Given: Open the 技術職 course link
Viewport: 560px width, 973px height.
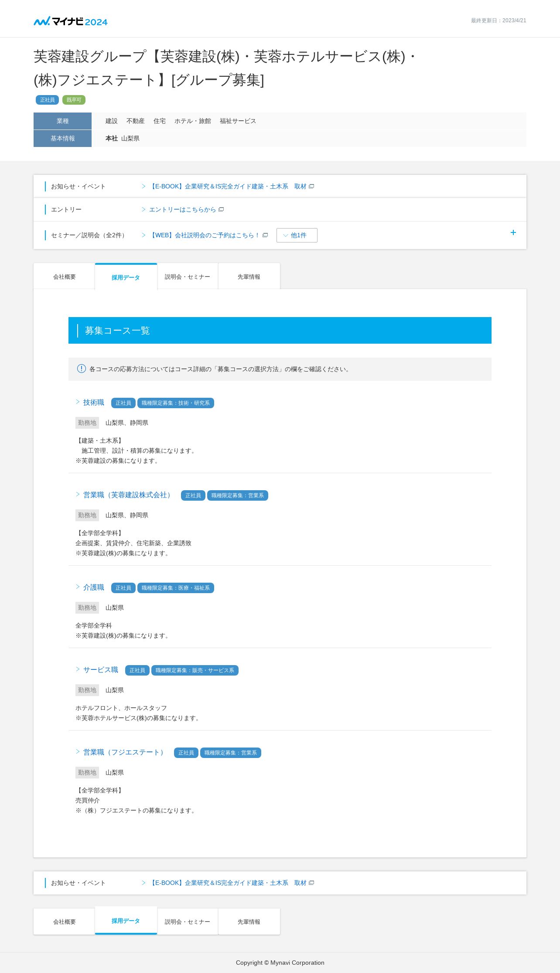Looking at the screenshot, I should coord(94,403).
